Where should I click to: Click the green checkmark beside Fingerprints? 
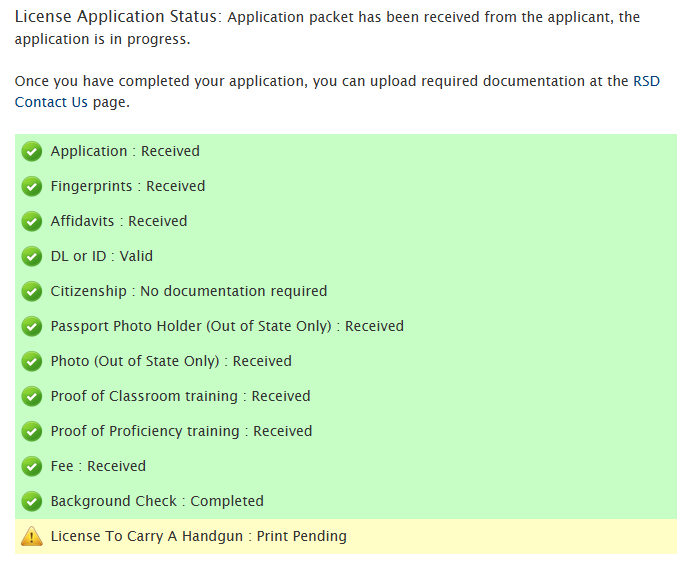pos(32,187)
